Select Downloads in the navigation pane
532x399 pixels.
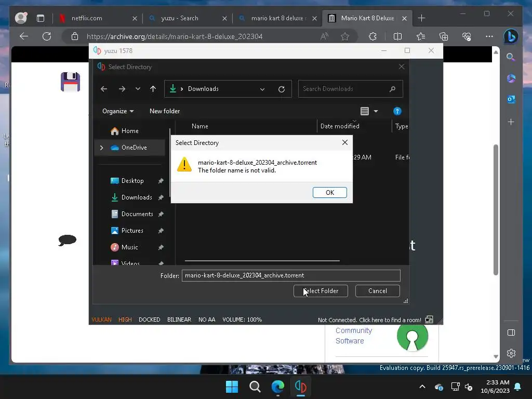click(137, 197)
